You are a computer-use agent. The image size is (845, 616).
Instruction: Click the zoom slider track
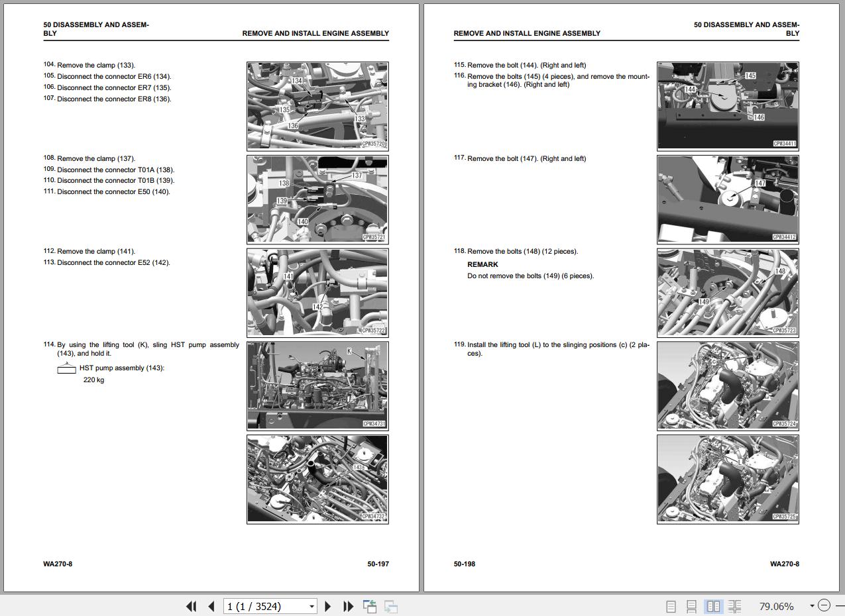(840, 605)
